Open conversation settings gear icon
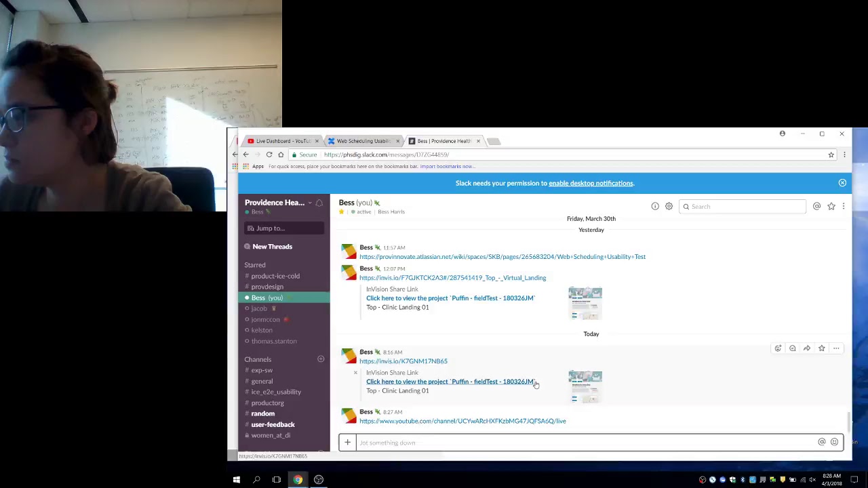Viewport: 868px width, 488px height. click(x=669, y=206)
